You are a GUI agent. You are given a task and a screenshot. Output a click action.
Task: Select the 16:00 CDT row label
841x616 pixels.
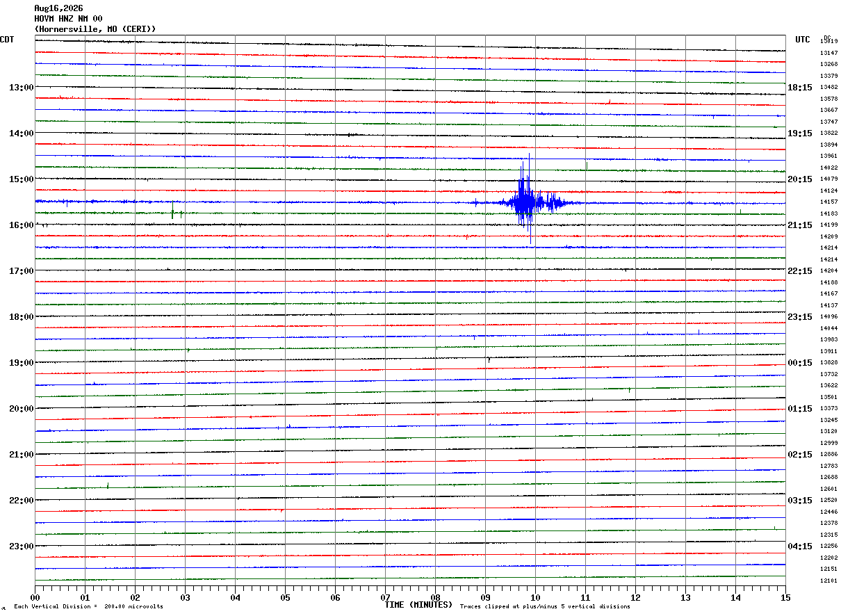(x=21, y=225)
